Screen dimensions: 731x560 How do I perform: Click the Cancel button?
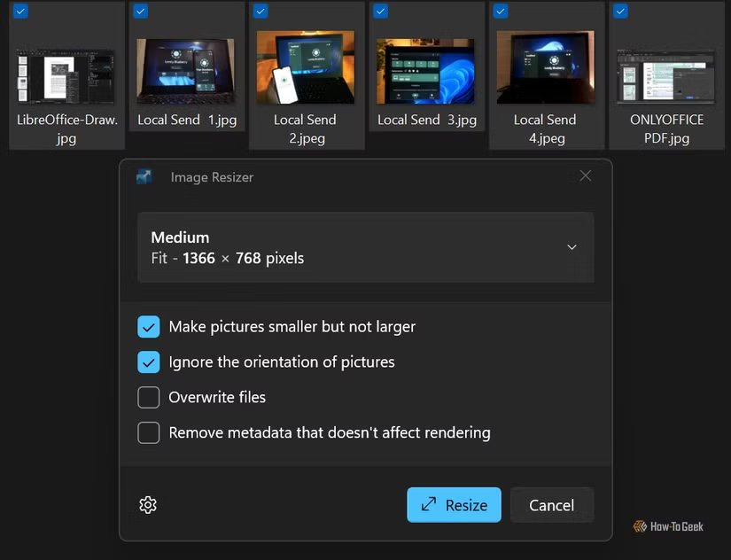click(x=552, y=505)
